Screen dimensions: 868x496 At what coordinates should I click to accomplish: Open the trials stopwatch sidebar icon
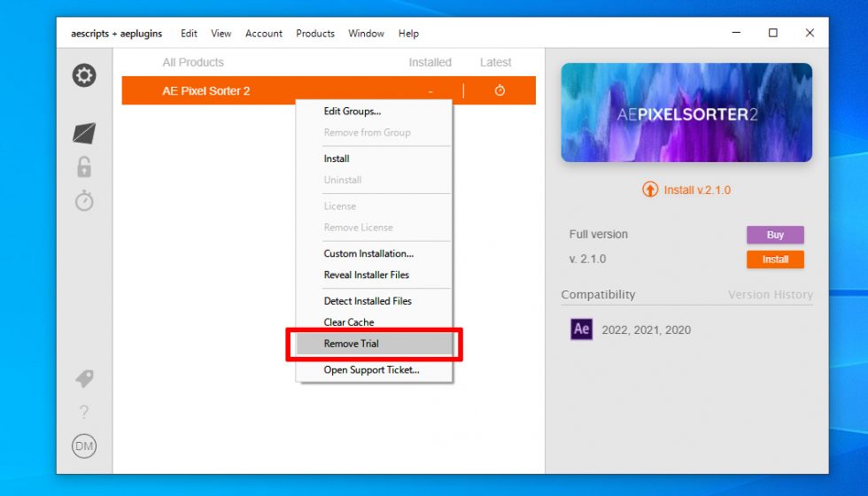point(84,201)
